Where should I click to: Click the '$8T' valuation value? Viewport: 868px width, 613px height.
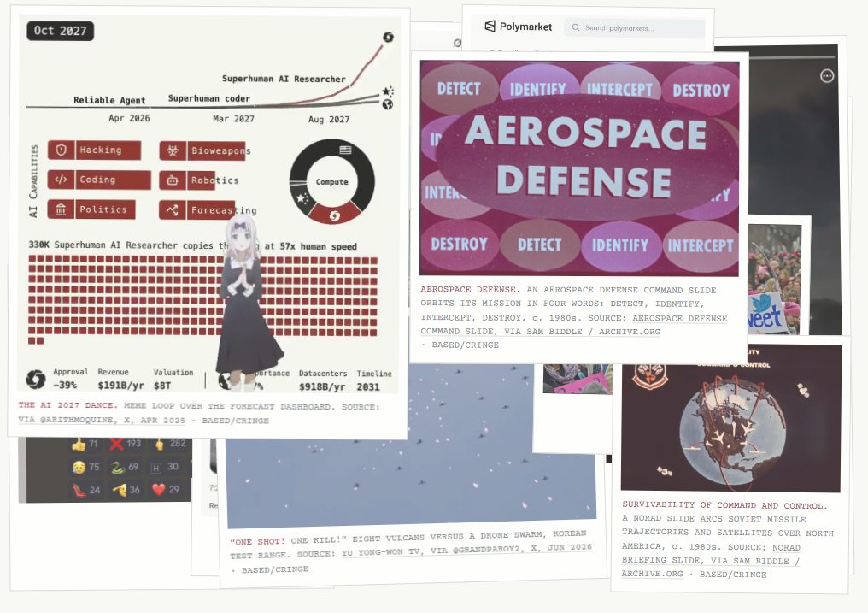pyautogui.click(x=162, y=386)
